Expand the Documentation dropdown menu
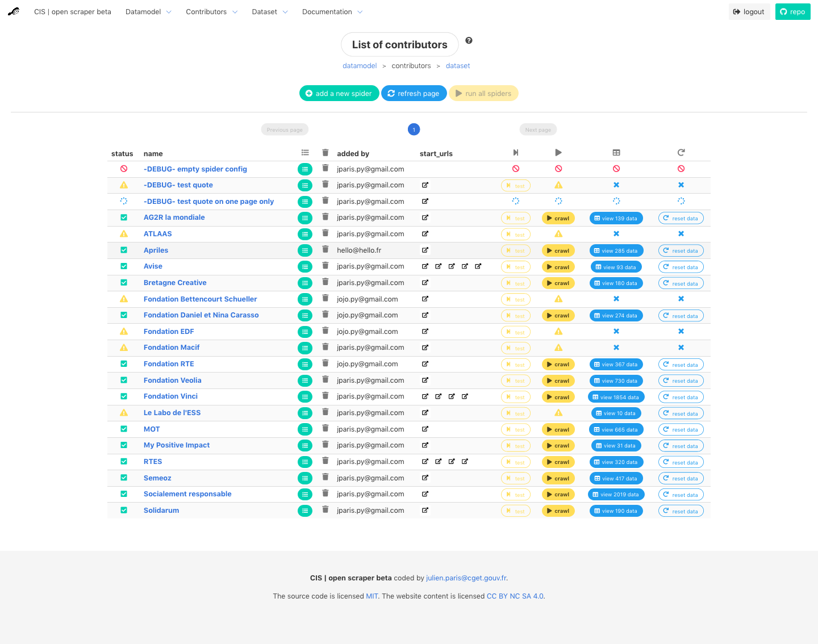The image size is (818, 644). [332, 12]
